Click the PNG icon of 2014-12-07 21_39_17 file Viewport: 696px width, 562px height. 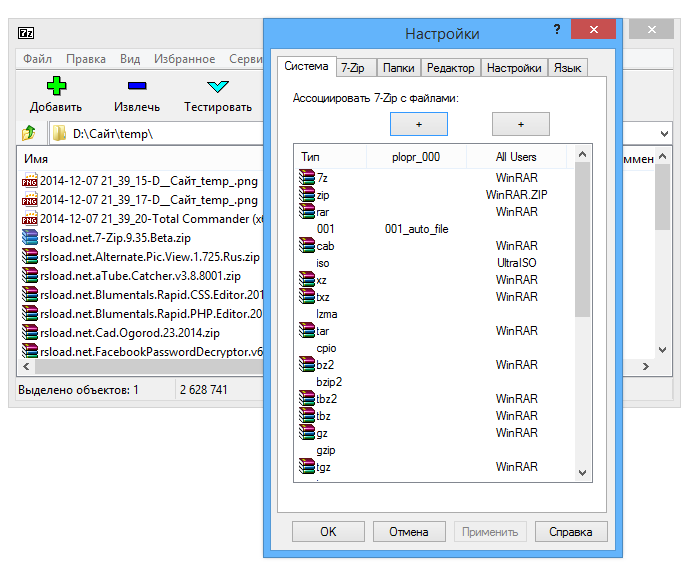[x=30, y=199]
